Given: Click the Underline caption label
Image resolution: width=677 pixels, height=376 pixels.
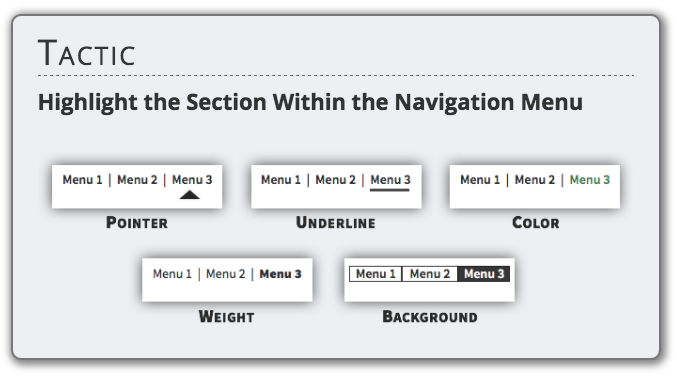Looking at the screenshot, I should (335, 223).
